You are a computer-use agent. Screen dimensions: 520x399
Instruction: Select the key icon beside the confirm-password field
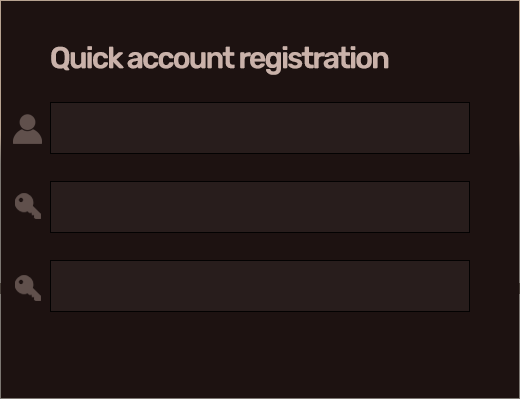point(28,288)
